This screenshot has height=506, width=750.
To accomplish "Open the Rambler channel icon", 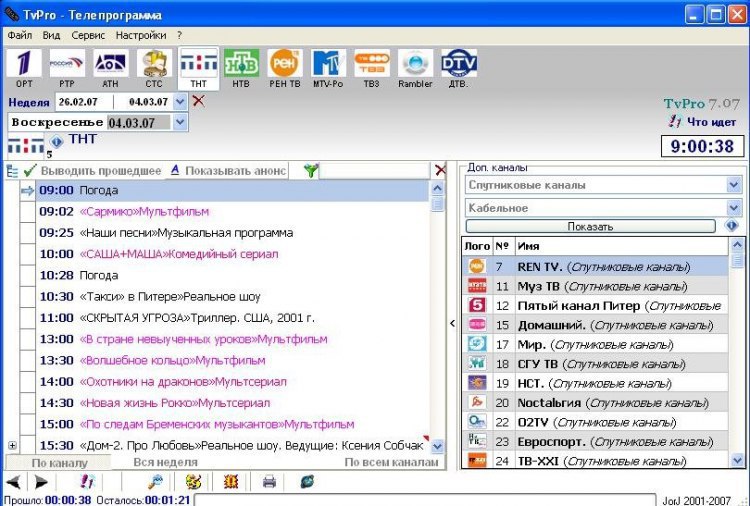I will [x=415, y=68].
